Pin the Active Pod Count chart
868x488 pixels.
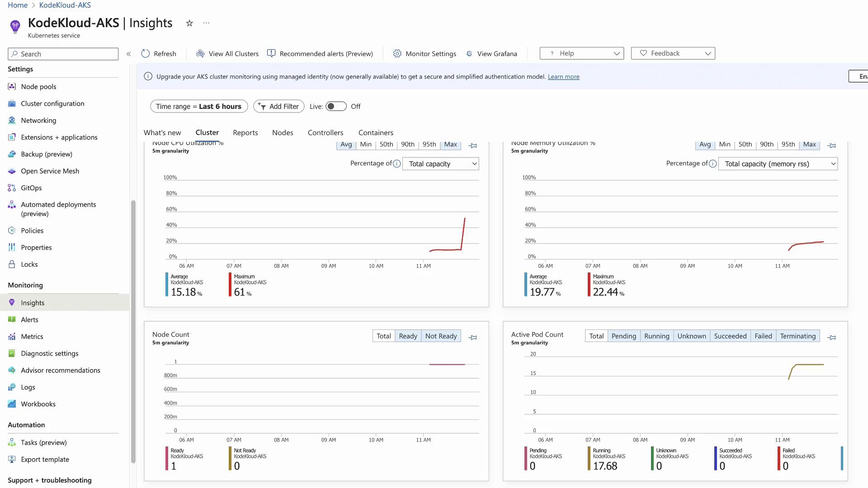pyautogui.click(x=831, y=337)
